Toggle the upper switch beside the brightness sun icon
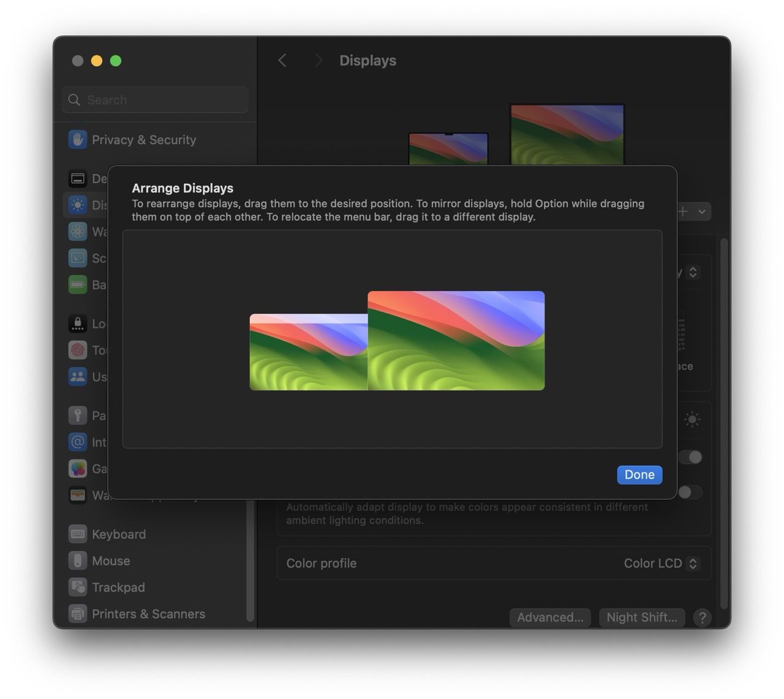This screenshot has width=784, height=699. tap(692, 457)
